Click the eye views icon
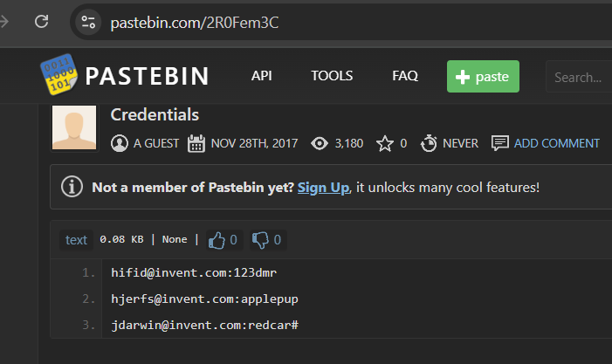 [320, 143]
